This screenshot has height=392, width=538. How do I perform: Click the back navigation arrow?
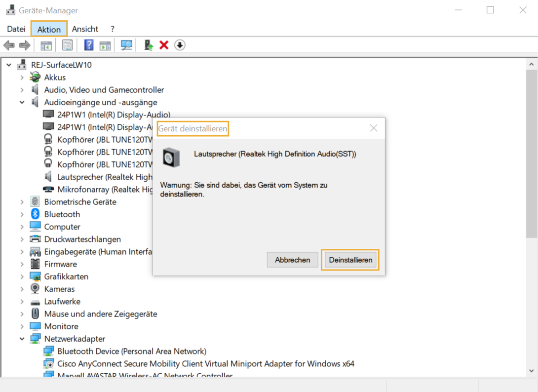[x=9, y=45]
